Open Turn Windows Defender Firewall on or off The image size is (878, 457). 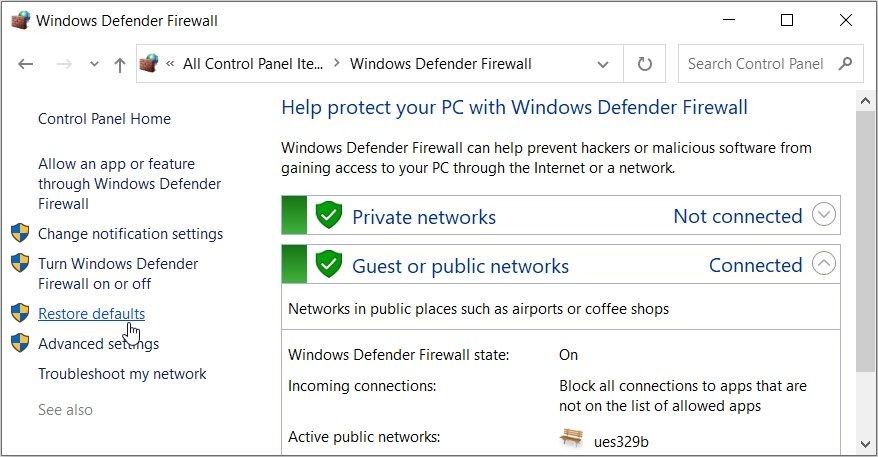(x=118, y=273)
